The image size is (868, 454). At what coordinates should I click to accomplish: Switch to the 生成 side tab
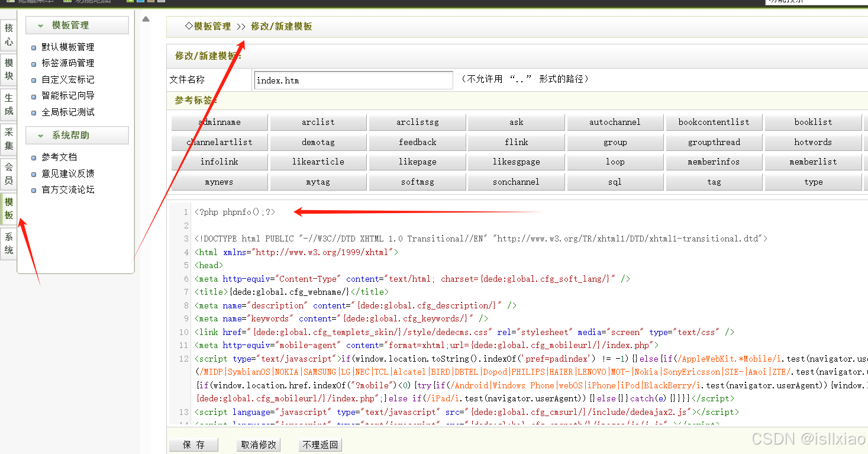pyautogui.click(x=8, y=104)
